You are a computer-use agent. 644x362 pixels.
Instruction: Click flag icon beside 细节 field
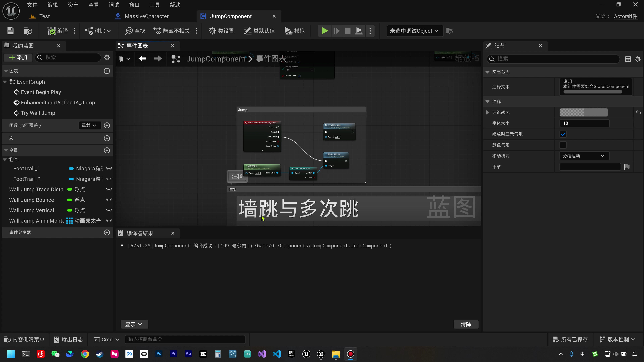coord(627,167)
